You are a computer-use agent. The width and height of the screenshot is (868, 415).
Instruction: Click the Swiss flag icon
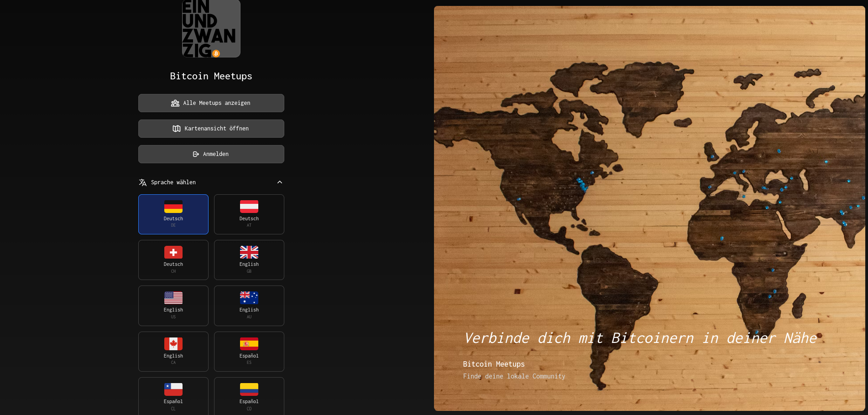[x=173, y=252]
